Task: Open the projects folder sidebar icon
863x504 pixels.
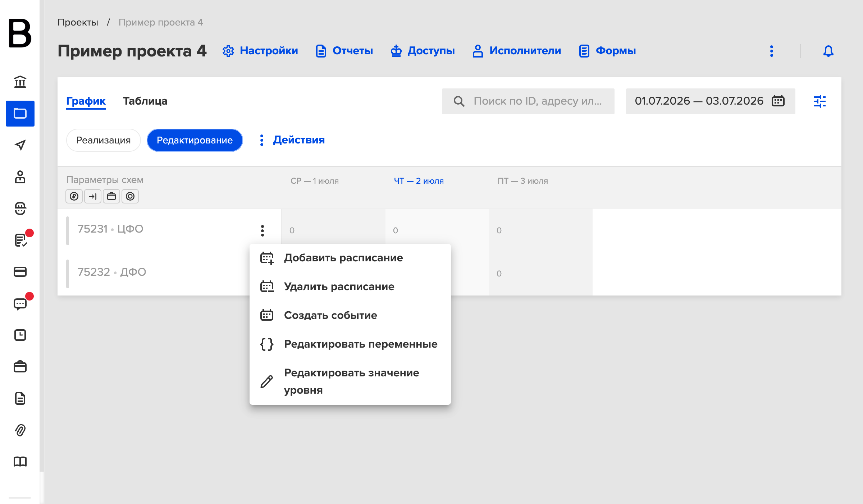Action: pos(20,114)
